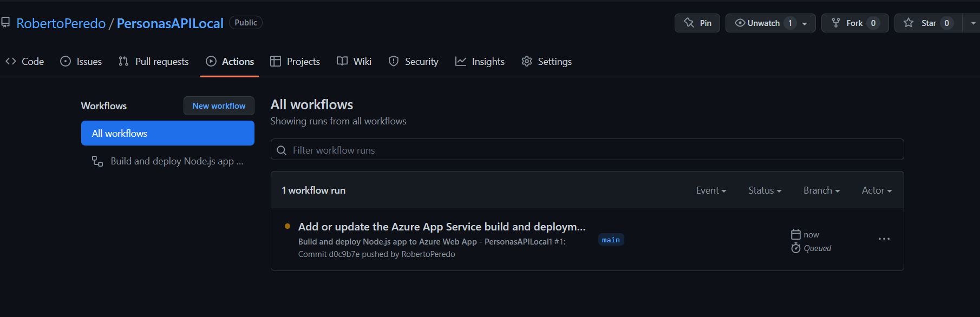Screen dimensions: 980x317
Task: Open the Unwatch dropdown arrow
Action: 805,23
